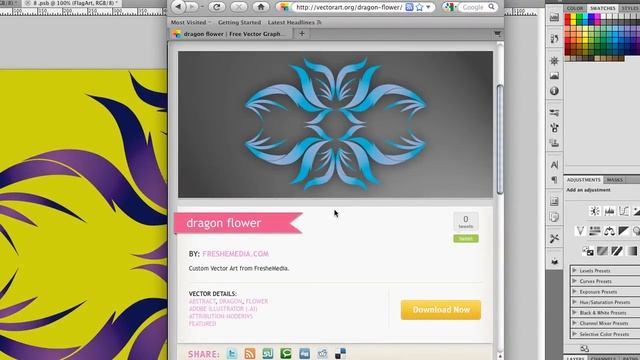Open the ABSTRACT tag link
The height and width of the screenshot is (360, 640).
pyautogui.click(x=202, y=301)
